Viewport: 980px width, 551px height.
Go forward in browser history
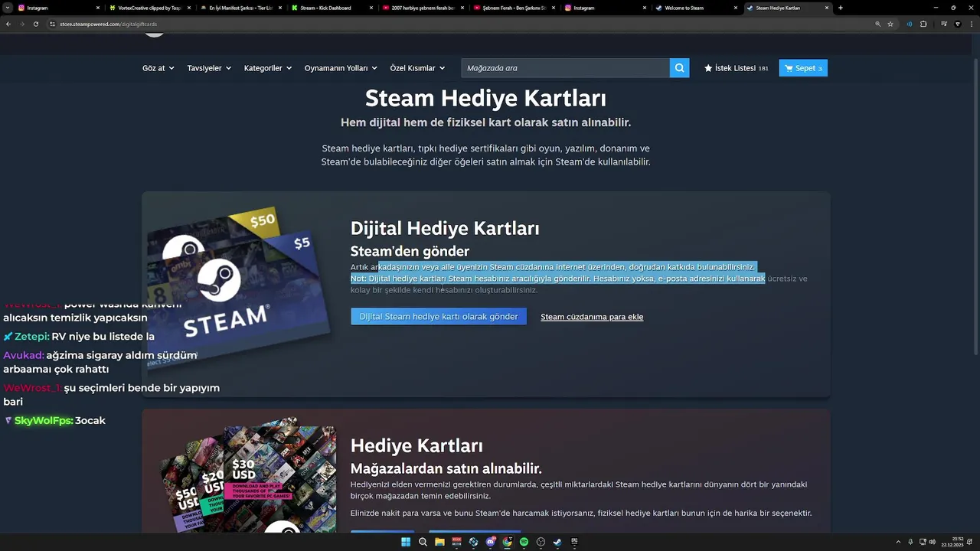21,24
